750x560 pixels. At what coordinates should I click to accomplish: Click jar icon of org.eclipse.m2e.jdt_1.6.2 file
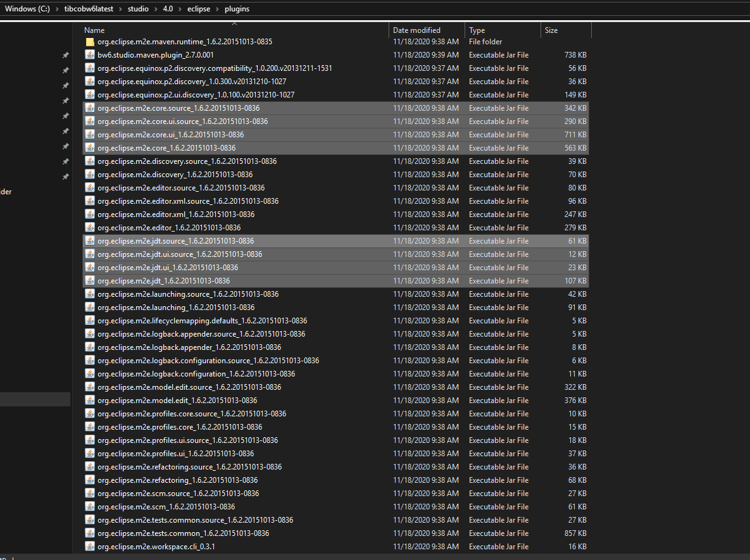pyautogui.click(x=89, y=281)
